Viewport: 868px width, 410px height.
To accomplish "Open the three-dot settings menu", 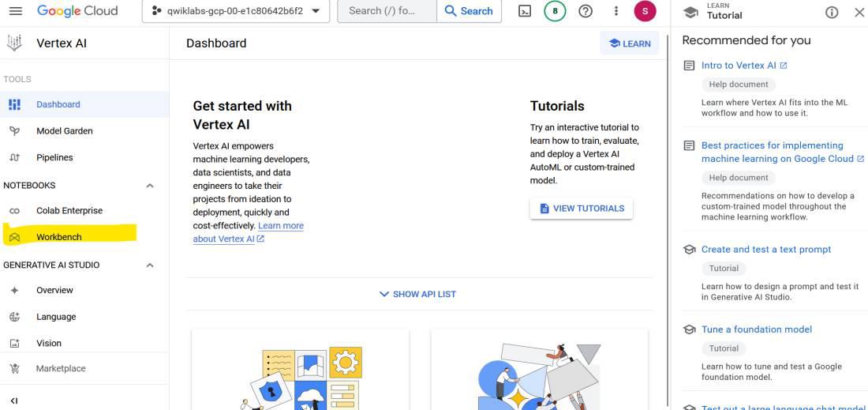I will [x=616, y=11].
